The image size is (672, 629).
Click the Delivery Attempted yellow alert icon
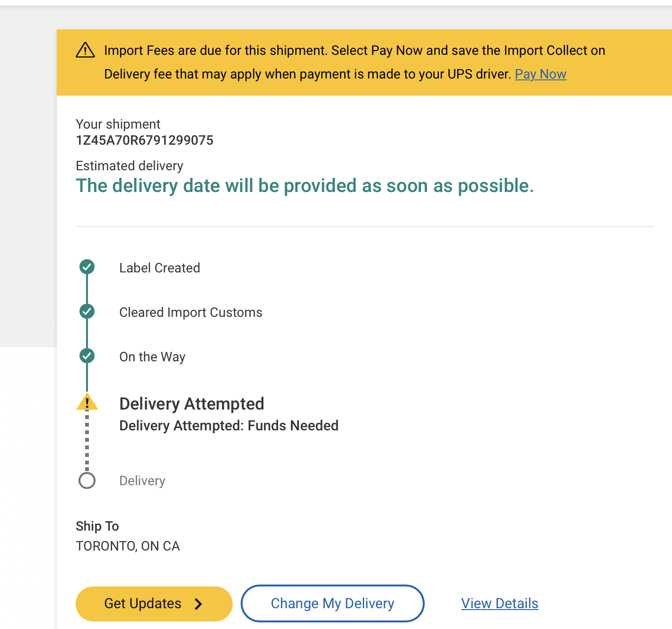(87, 402)
